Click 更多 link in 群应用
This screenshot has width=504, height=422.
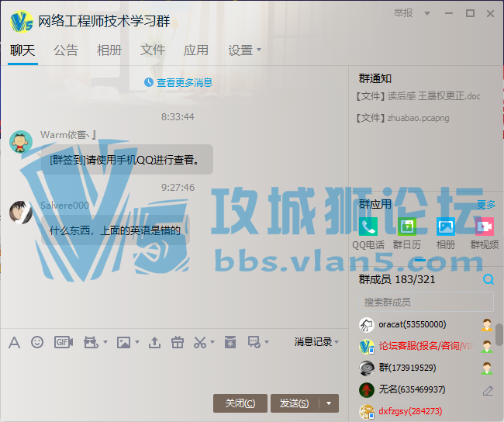click(486, 204)
